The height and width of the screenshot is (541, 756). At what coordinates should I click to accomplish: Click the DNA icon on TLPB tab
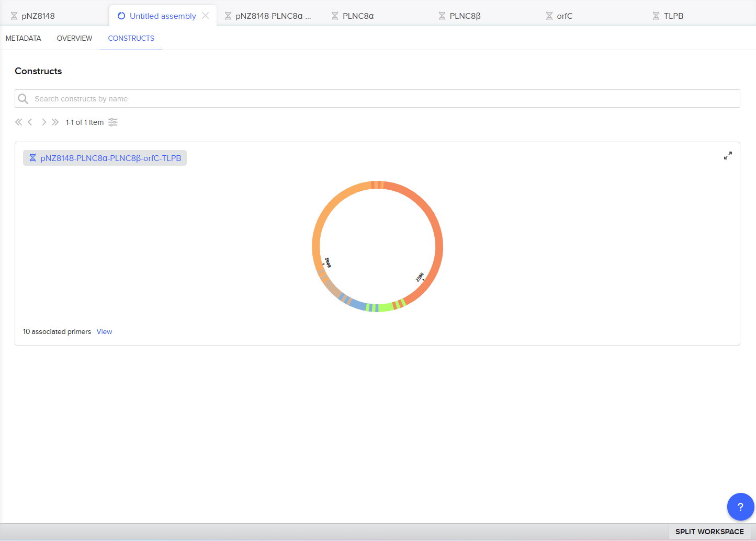[656, 16]
